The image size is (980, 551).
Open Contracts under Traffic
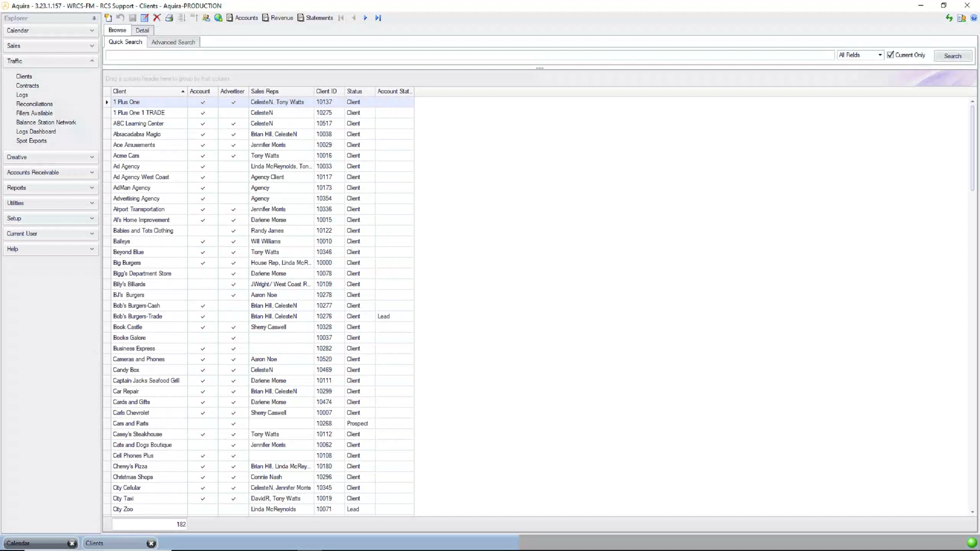click(x=28, y=86)
